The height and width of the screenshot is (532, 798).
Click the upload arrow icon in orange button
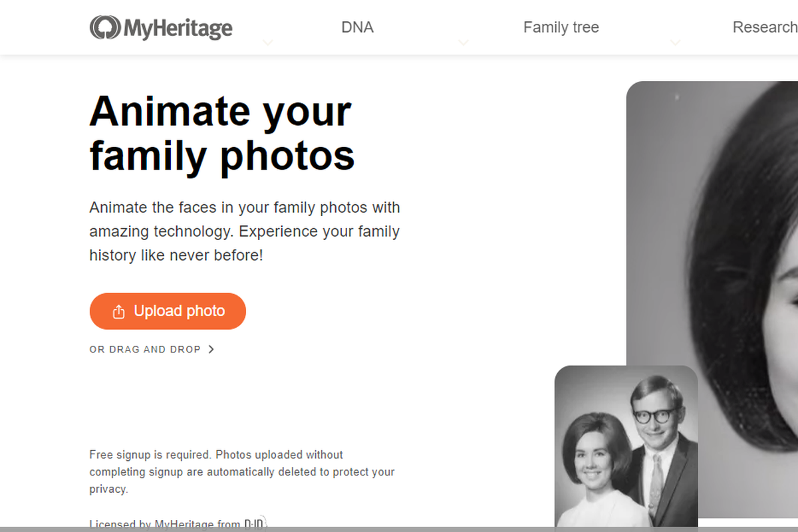119,311
